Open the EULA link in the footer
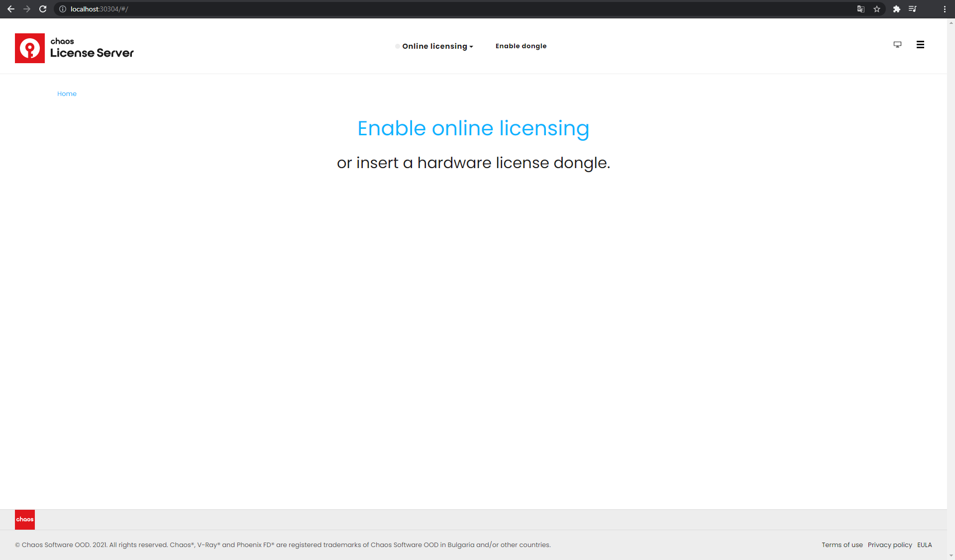 tap(925, 545)
